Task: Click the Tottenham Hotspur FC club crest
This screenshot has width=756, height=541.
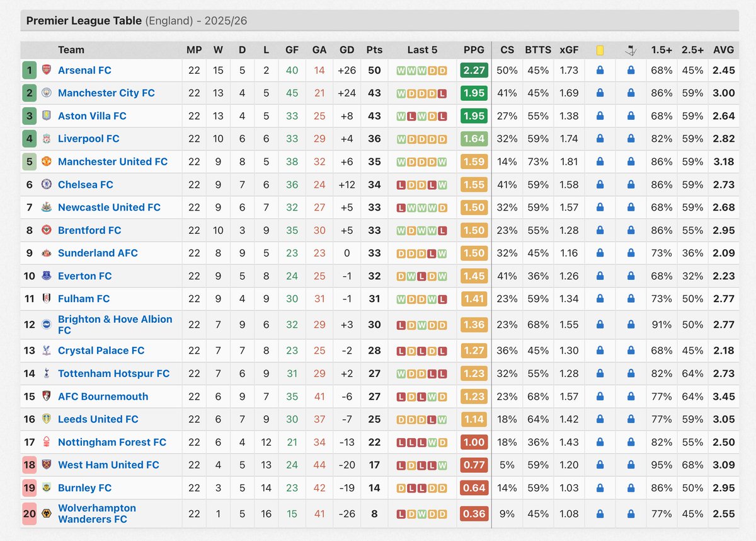Action: (47, 373)
